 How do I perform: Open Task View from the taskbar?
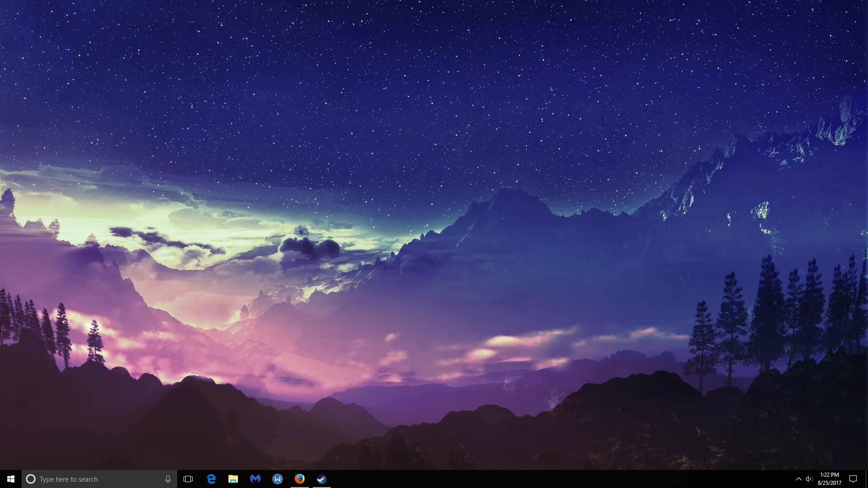[188, 479]
